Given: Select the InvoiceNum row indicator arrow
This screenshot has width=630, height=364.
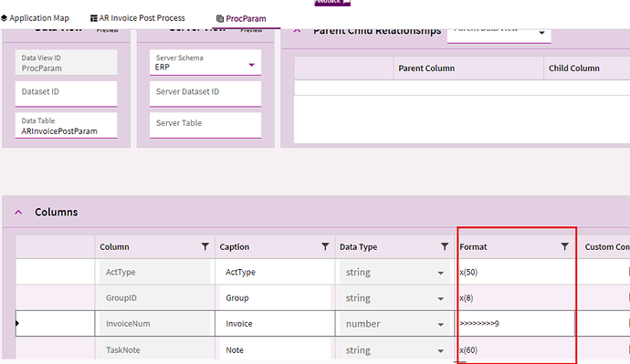Looking at the screenshot, I should [17, 323].
